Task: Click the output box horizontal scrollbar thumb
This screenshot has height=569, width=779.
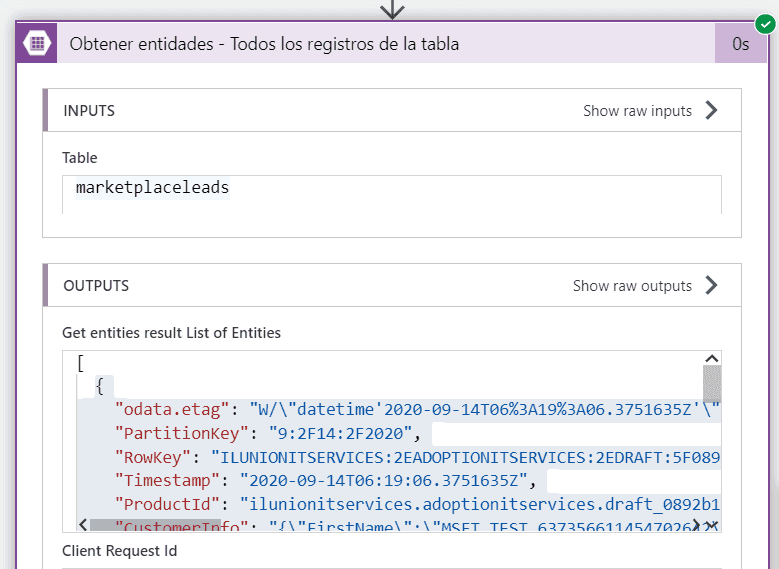Action: click(155, 525)
